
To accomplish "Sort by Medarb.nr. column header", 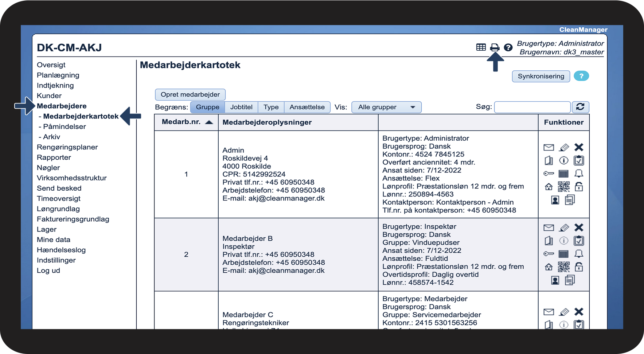I will tap(186, 122).
